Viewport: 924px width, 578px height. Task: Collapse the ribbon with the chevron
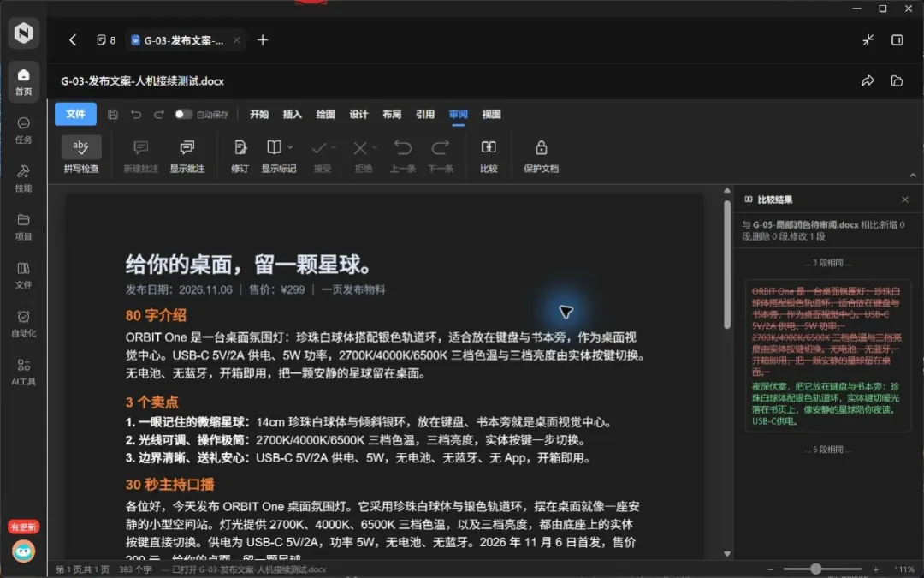pyautogui.click(x=913, y=176)
